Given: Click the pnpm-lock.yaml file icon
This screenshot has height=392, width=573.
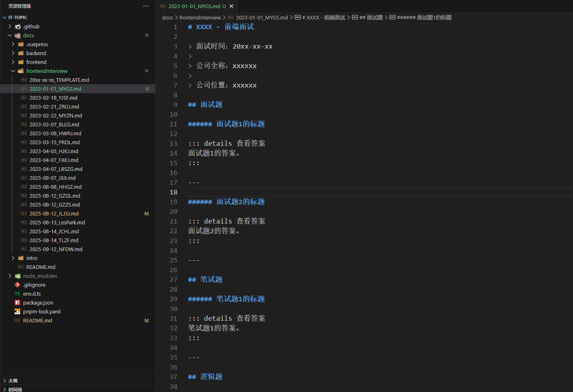Looking at the screenshot, I should click(17, 311).
